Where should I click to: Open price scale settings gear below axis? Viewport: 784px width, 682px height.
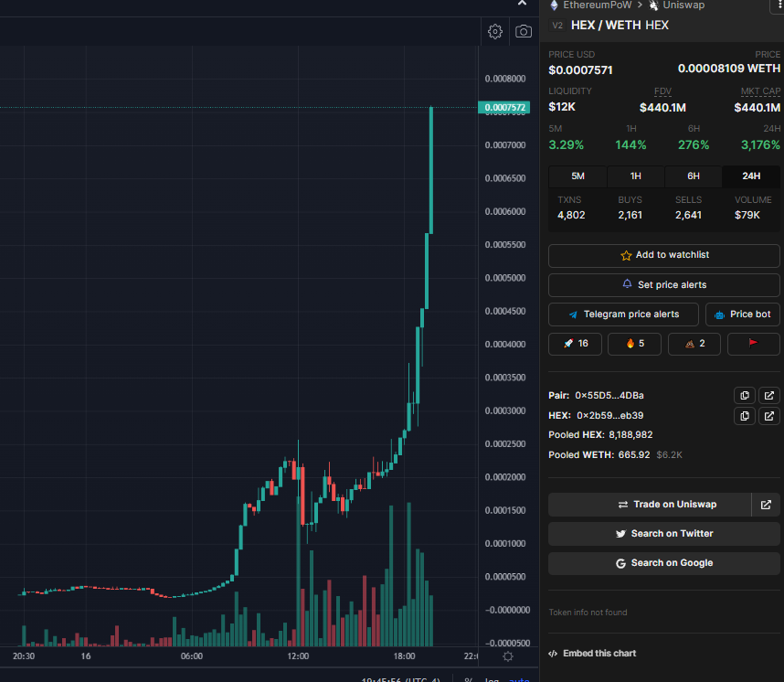tap(508, 656)
